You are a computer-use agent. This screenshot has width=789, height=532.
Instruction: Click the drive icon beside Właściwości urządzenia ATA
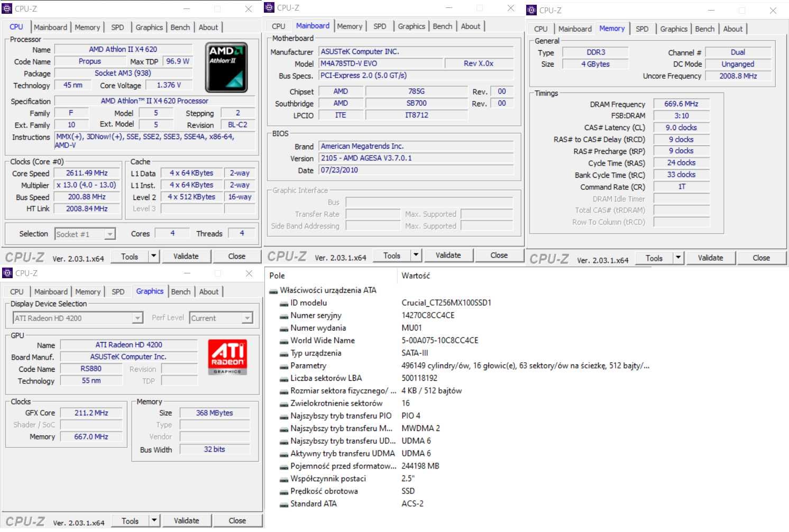pyautogui.click(x=273, y=290)
